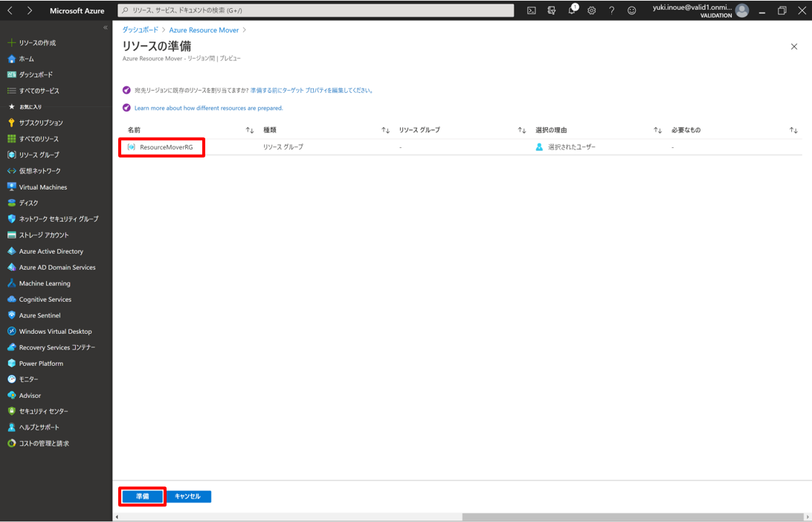This screenshot has width=812, height=522.
Task: Go back with browser back arrow
Action: (10, 10)
